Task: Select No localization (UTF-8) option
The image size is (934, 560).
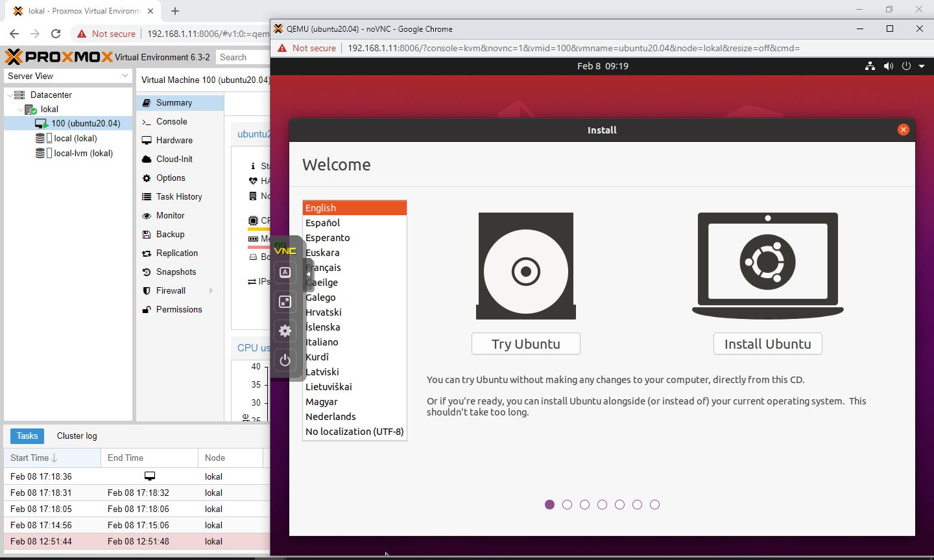Action: pyautogui.click(x=355, y=432)
